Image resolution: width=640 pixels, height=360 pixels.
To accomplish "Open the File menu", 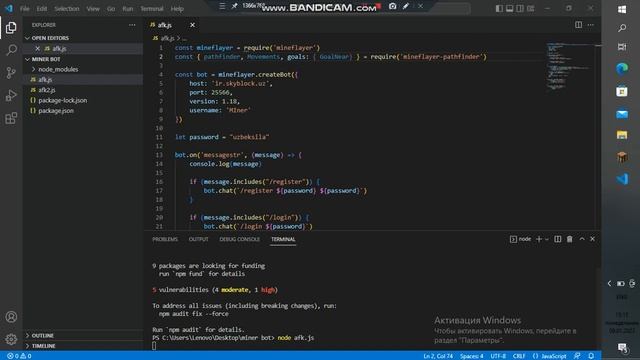I will pos(24,9).
